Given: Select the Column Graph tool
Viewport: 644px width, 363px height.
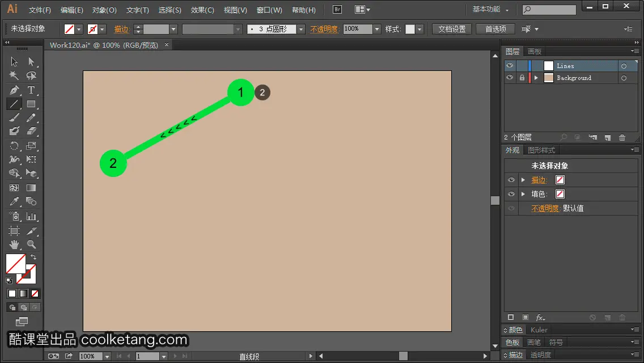Looking at the screenshot, I should click(31, 216).
